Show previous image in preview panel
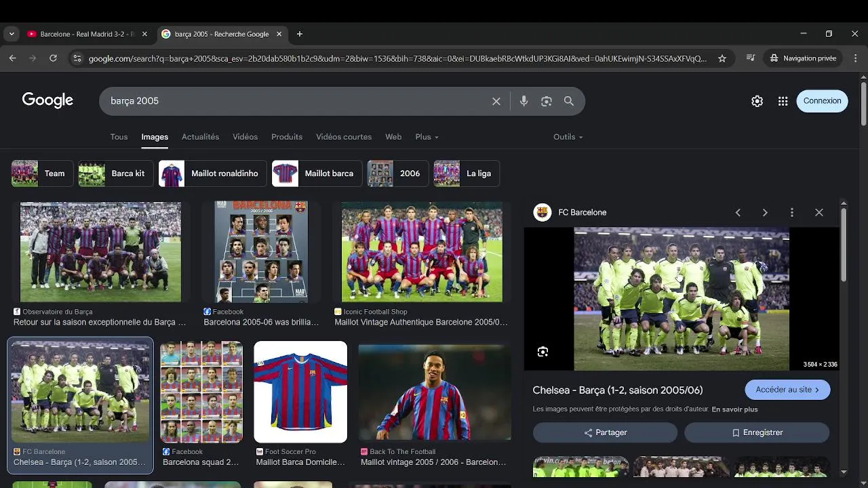The height and width of the screenshot is (488, 868). (x=738, y=212)
